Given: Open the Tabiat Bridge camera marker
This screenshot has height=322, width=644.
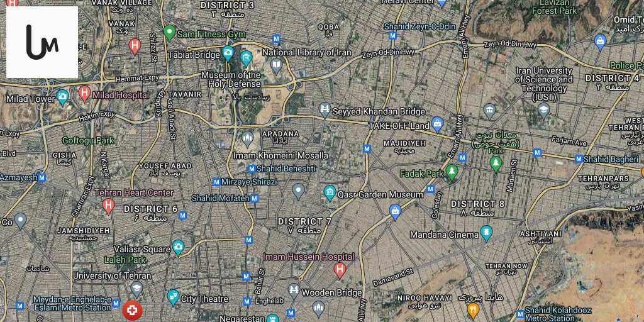Looking at the screenshot, I should [228, 53].
